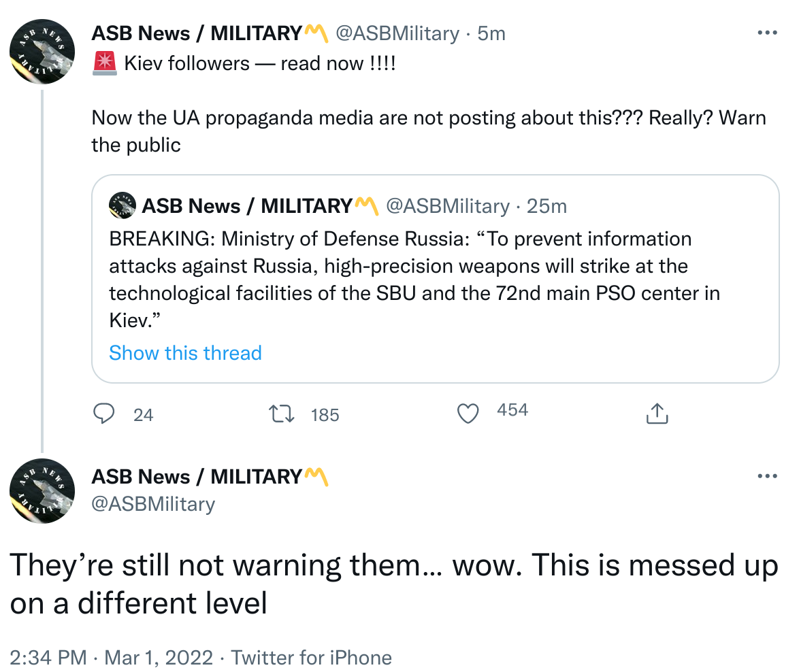799x672 pixels.
Task: Open more options on the bottom tweet
Action: coord(767,476)
